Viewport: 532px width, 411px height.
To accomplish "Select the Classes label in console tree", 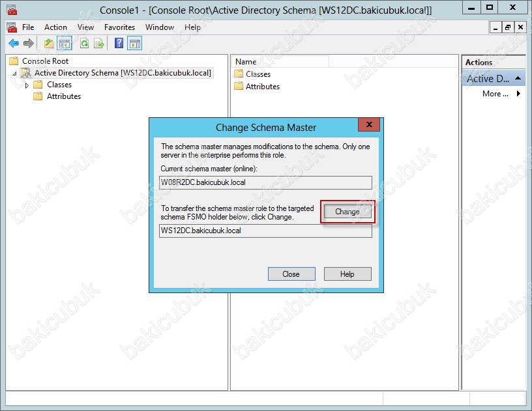I will [59, 85].
